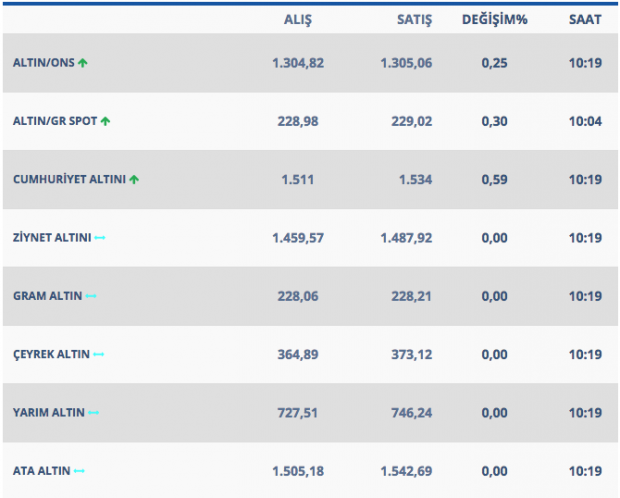Viewport: 620px width, 498px height.
Task: Open the ÇEYREK ALTIN link
Action: [x=51, y=354]
